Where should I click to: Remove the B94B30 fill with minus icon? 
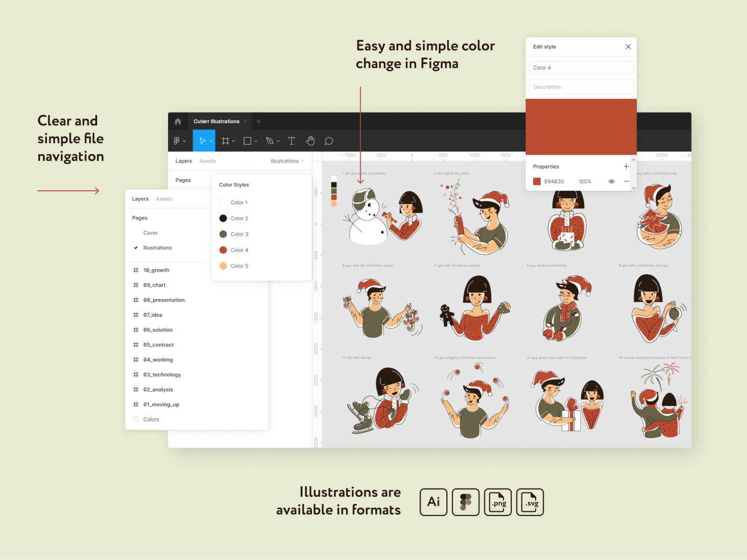(626, 181)
